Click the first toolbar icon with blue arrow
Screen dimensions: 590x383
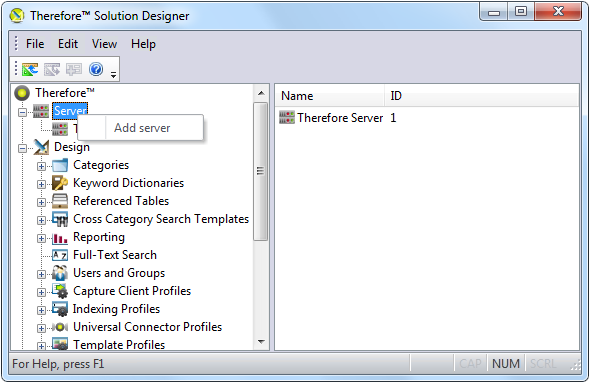click(30, 69)
